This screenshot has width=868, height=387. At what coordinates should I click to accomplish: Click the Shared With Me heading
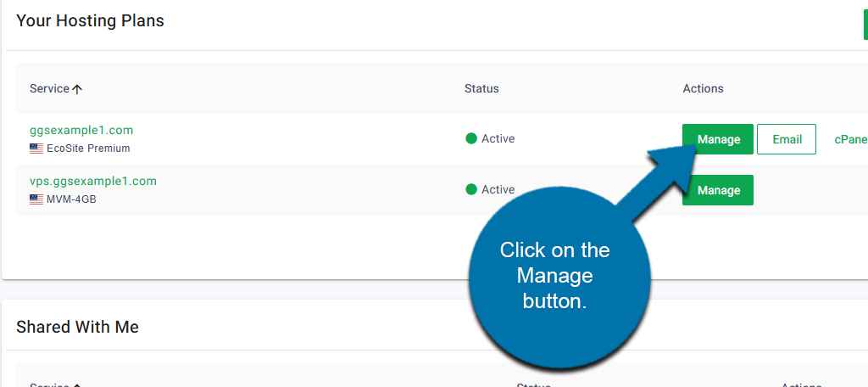point(77,327)
